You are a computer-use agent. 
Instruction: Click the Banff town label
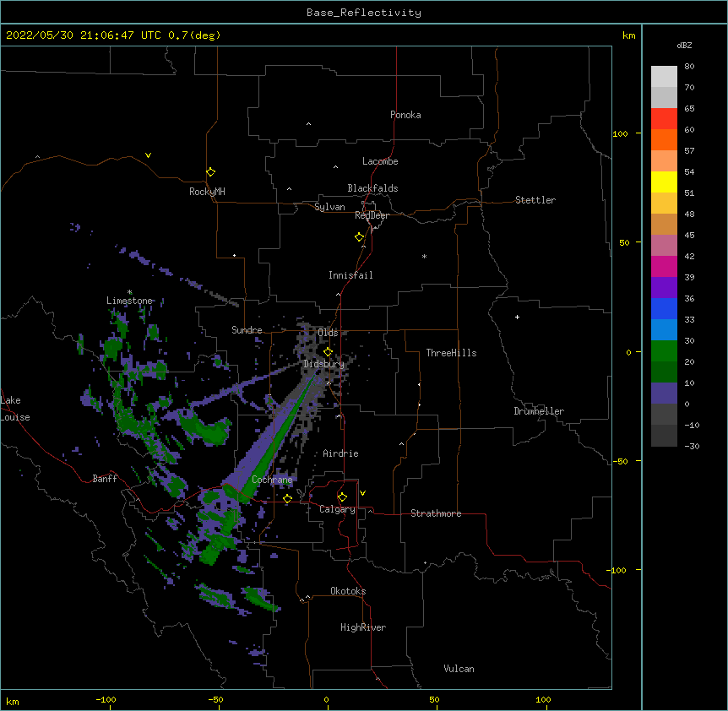(105, 479)
